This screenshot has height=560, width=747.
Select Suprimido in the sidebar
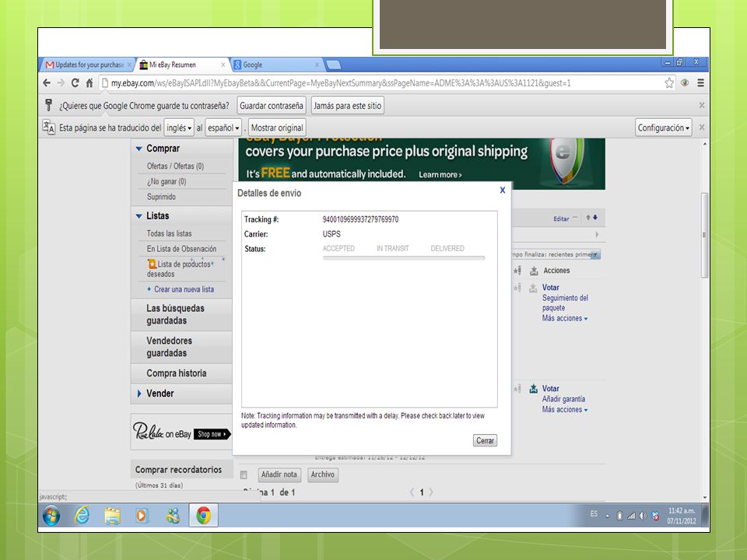click(x=161, y=197)
